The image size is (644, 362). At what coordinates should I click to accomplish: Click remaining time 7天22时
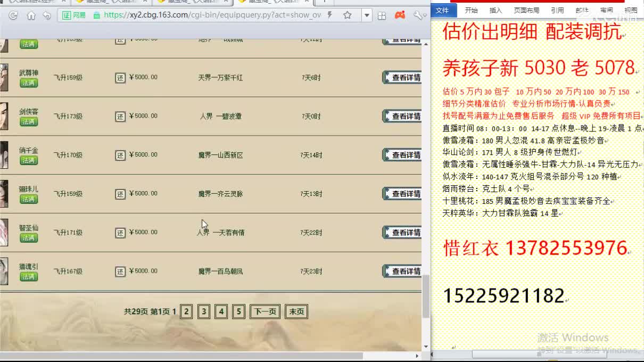311,233
